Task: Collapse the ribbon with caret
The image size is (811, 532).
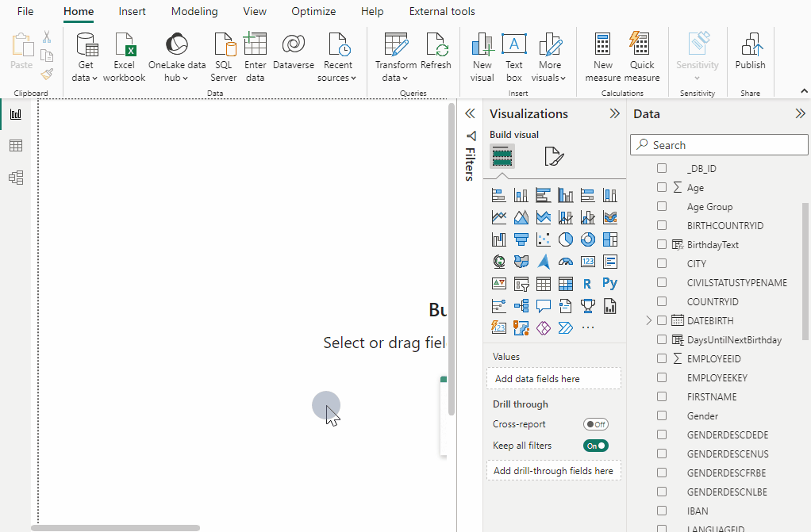Action: [x=805, y=91]
